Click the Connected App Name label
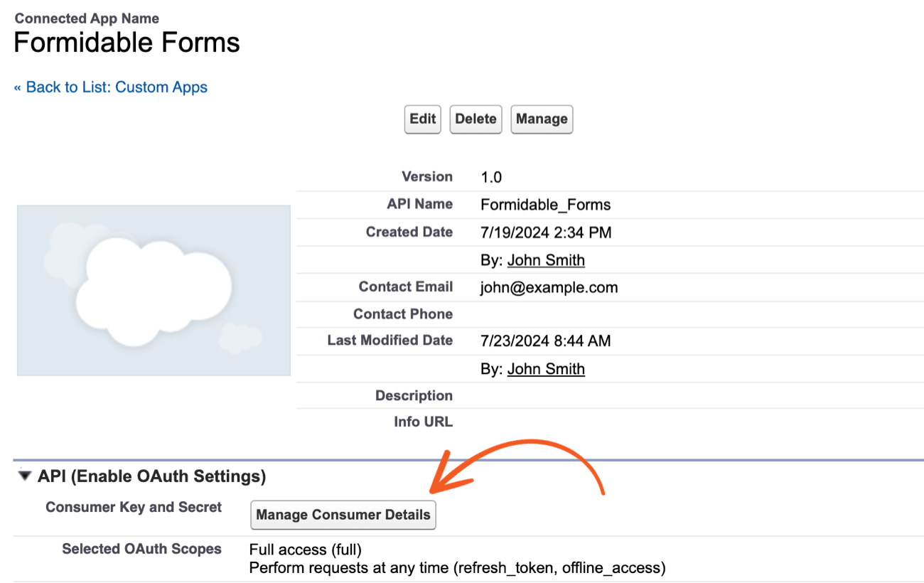Screen dimensions: 924x583 pos(87,18)
